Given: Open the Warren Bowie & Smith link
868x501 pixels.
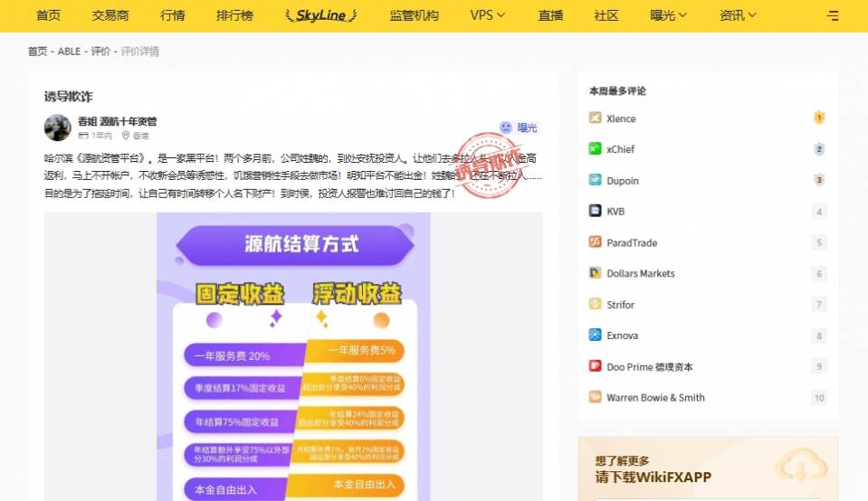Looking at the screenshot, I should (655, 398).
